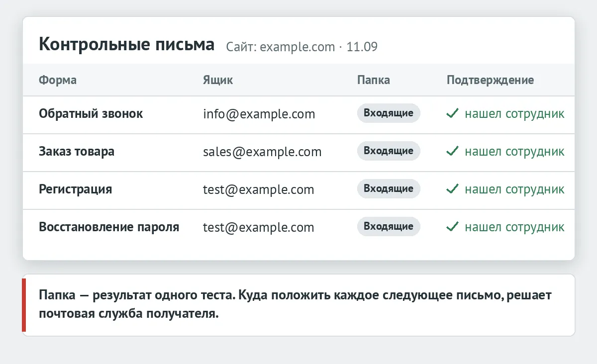Click the Контрольные письма heading
Viewport: 597px width, 364px height.
click(x=127, y=45)
